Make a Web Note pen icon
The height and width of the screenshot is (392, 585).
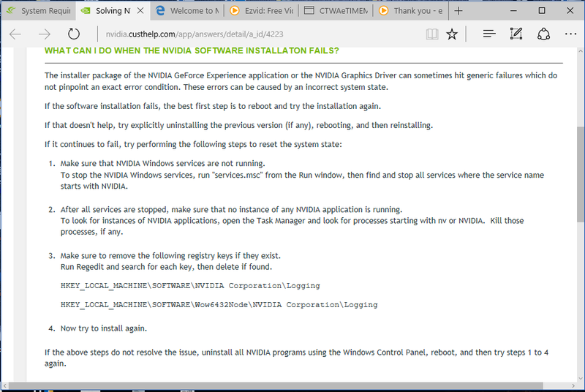[x=516, y=34]
